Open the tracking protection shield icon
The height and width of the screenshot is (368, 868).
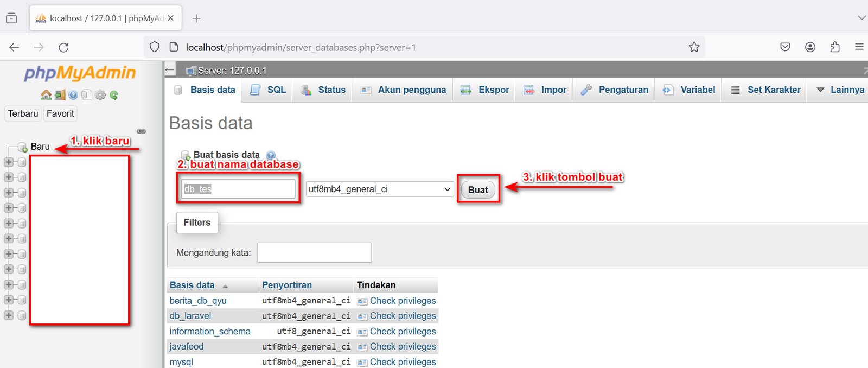pyautogui.click(x=155, y=47)
